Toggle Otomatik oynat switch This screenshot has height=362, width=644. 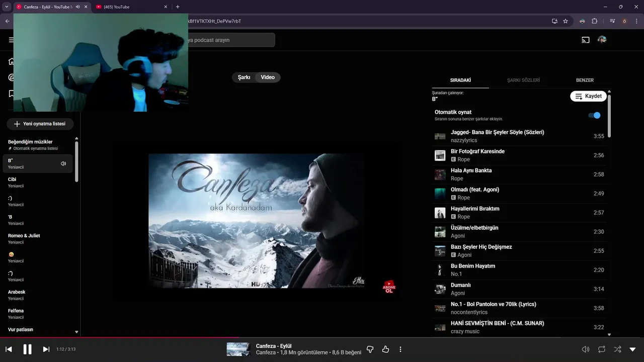594,115
